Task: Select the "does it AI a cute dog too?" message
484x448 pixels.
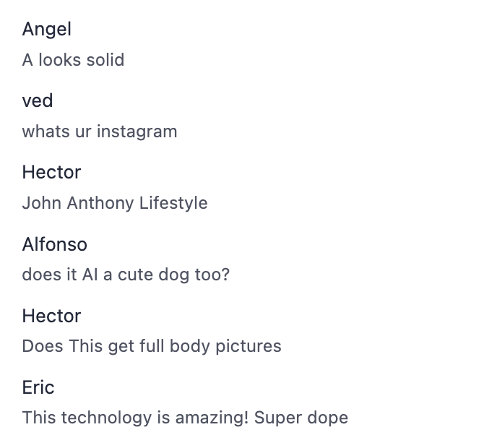Action: (x=126, y=275)
